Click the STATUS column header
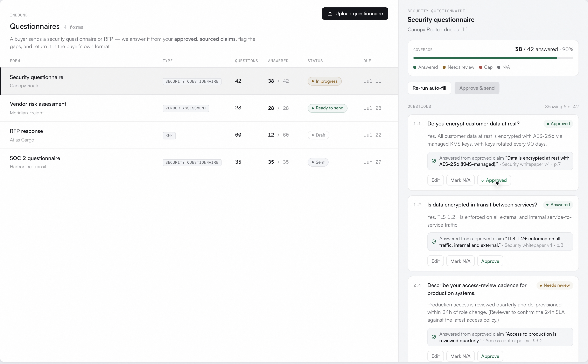This screenshot has height=364, width=588. point(315,61)
